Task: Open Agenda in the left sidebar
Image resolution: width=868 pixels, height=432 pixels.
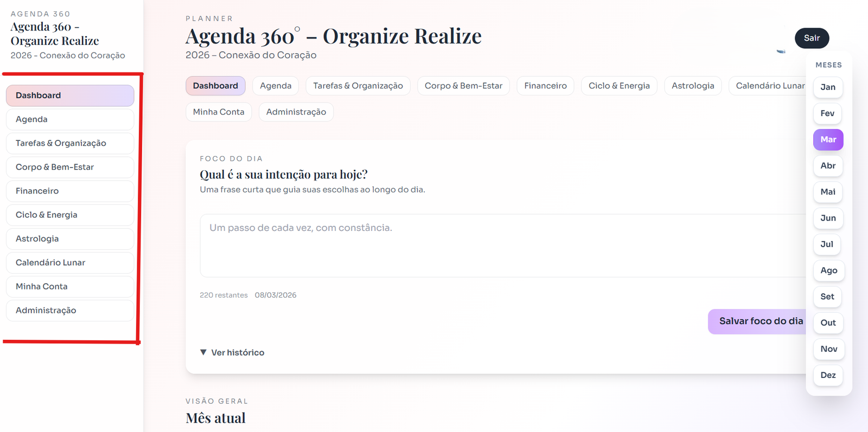Action: (x=70, y=119)
